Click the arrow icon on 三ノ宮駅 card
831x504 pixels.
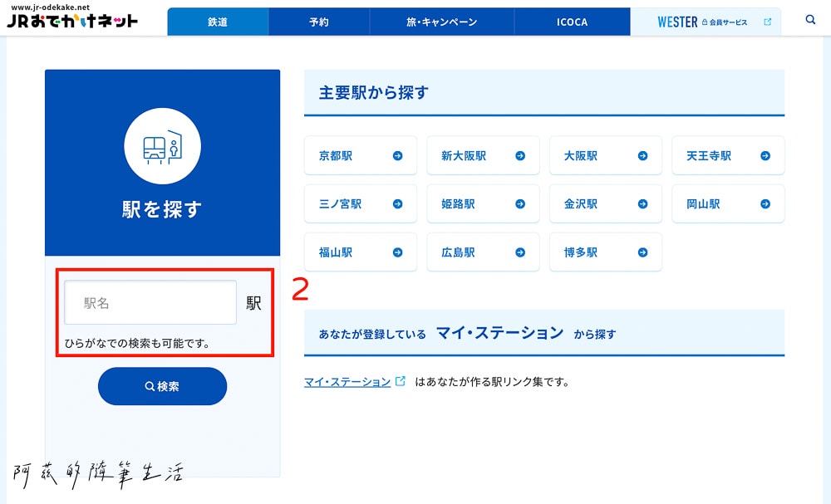[397, 203]
